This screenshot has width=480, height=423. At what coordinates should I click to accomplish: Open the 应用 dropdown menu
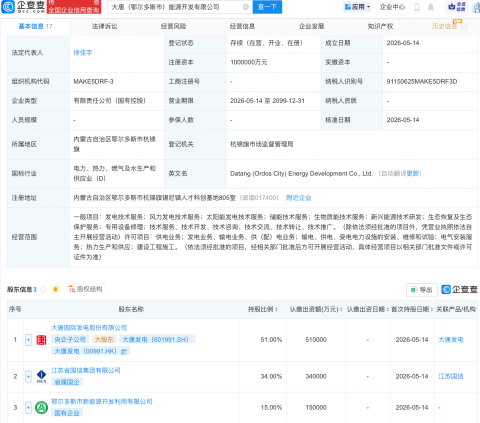click(x=357, y=7)
